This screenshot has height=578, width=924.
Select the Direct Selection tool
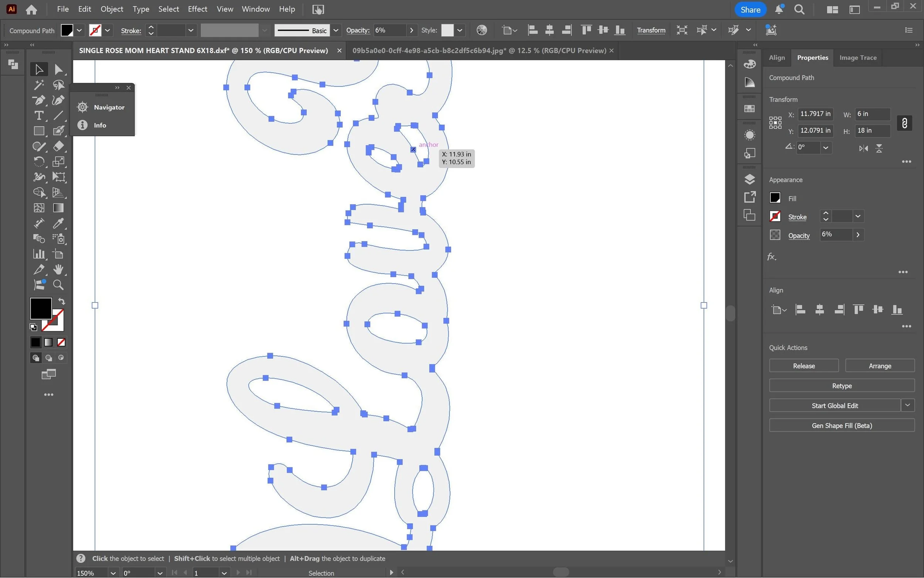58,69
